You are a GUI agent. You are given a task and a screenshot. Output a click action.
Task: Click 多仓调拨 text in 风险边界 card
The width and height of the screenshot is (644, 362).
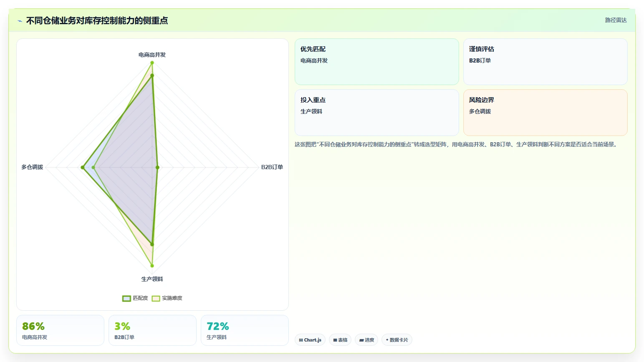pyautogui.click(x=480, y=111)
